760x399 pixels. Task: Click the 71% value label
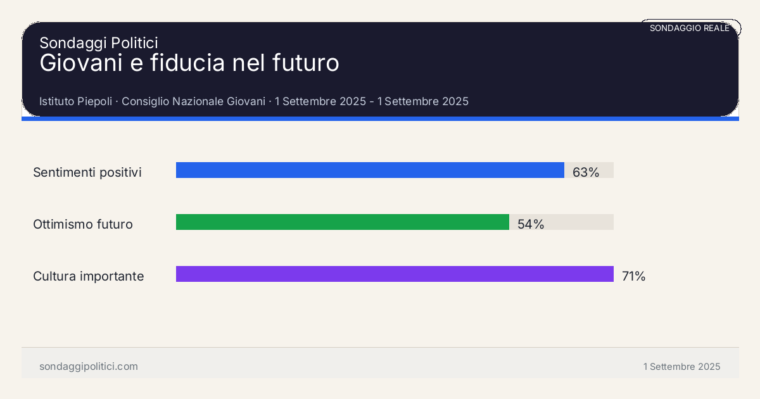click(x=633, y=276)
